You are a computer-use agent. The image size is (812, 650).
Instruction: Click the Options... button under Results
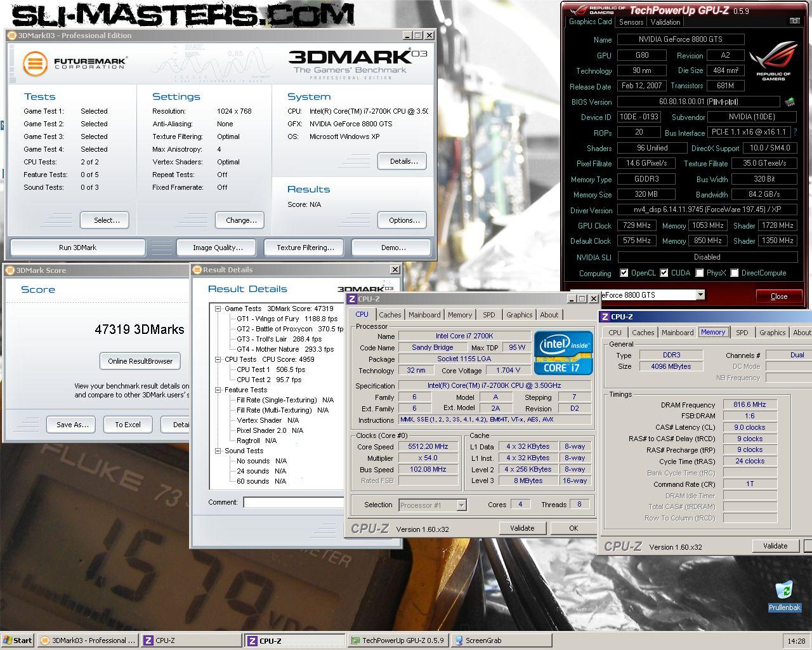pyautogui.click(x=402, y=220)
